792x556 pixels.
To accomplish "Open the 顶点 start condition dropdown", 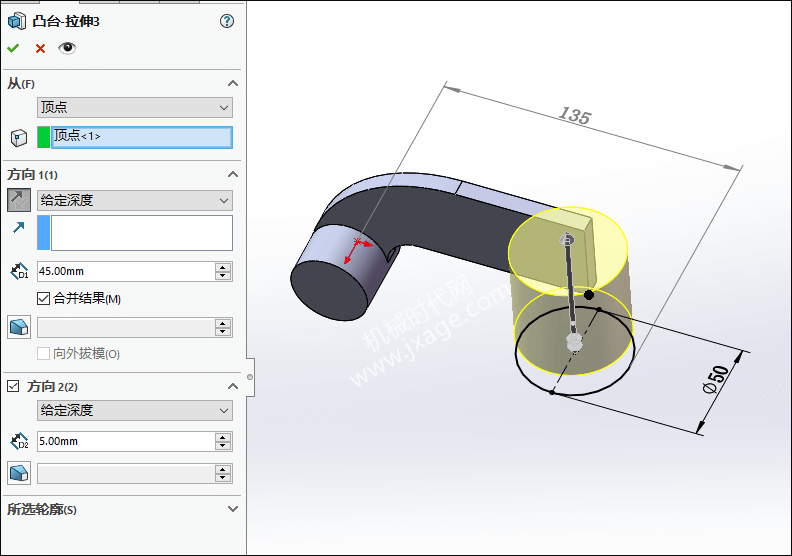I will coord(135,108).
